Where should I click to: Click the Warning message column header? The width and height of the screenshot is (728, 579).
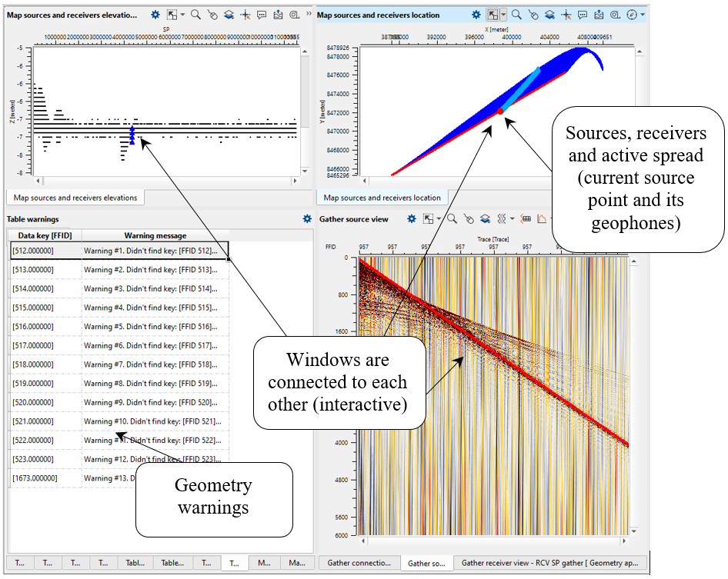155,235
